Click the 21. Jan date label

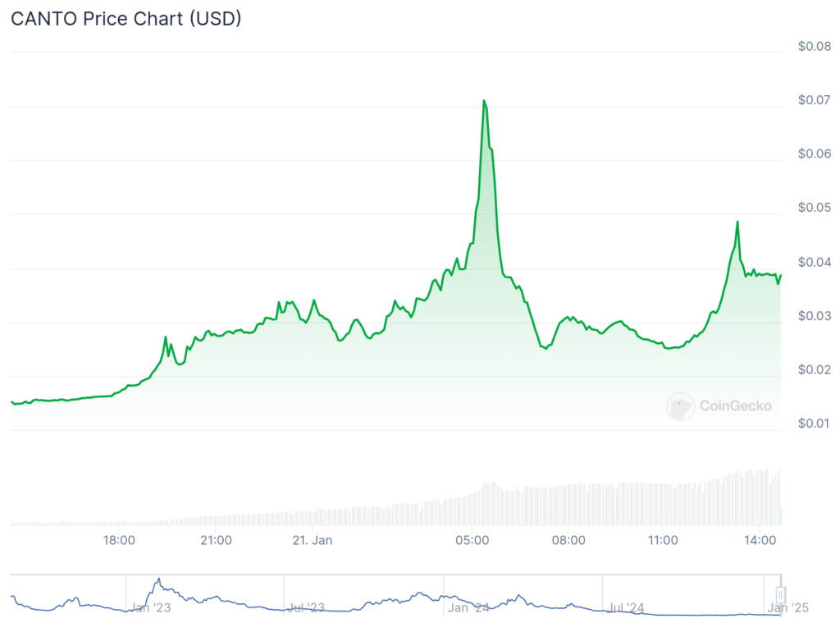pos(313,540)
